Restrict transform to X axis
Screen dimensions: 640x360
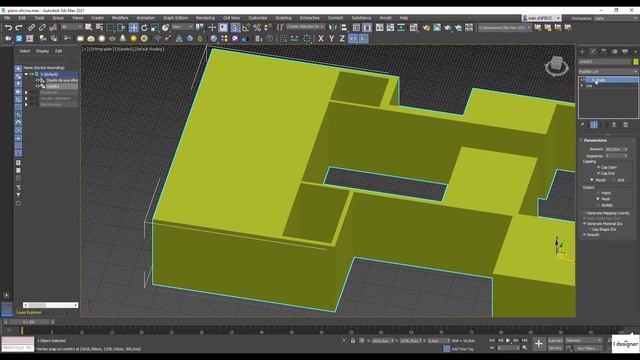pyautogui.click(x=321, y=39)
